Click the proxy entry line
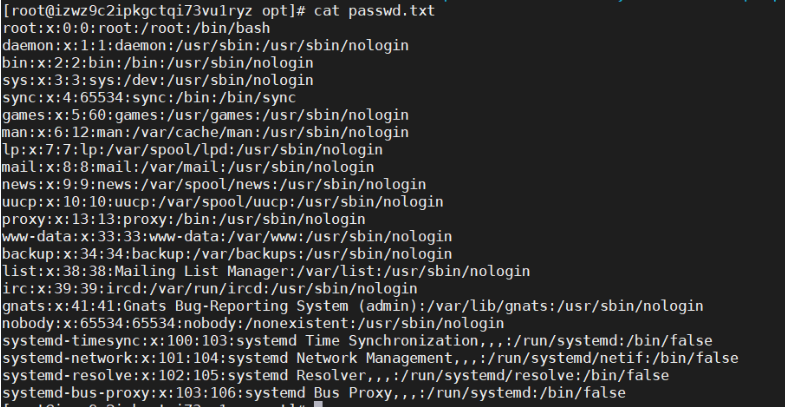 coord(184,219)
